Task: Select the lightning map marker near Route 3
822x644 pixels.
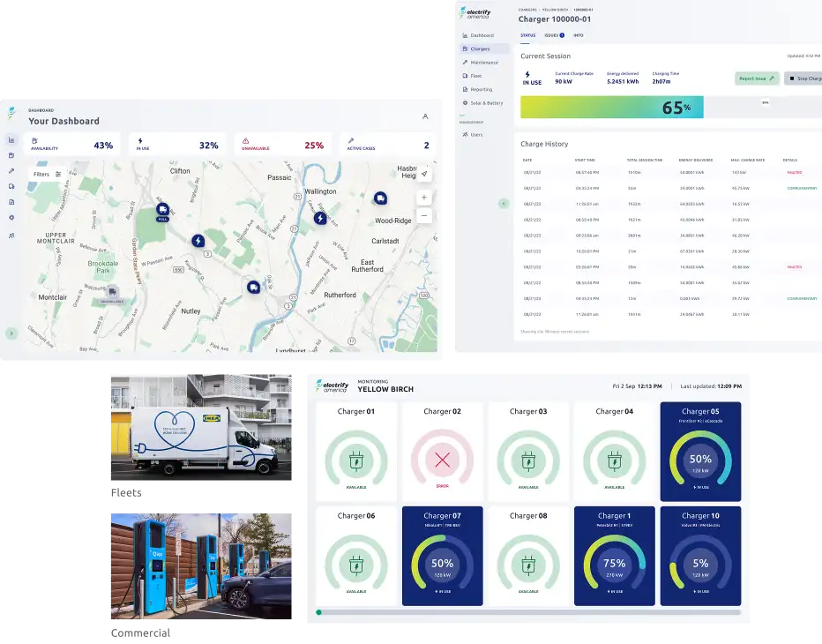Action: click(x=198, y=241)
